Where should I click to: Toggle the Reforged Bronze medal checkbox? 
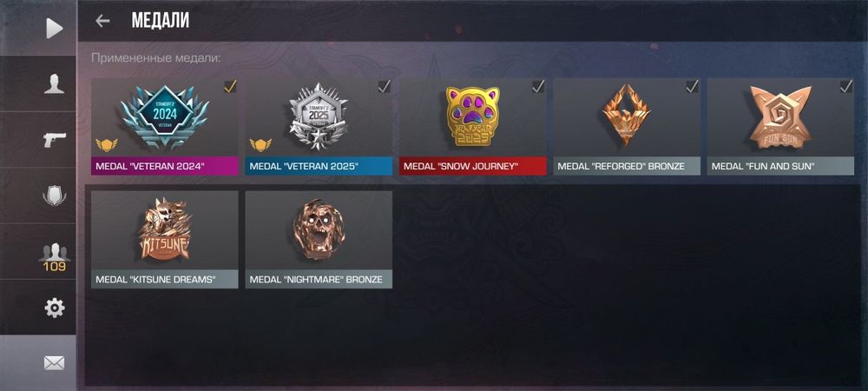[x=692, y=86]
